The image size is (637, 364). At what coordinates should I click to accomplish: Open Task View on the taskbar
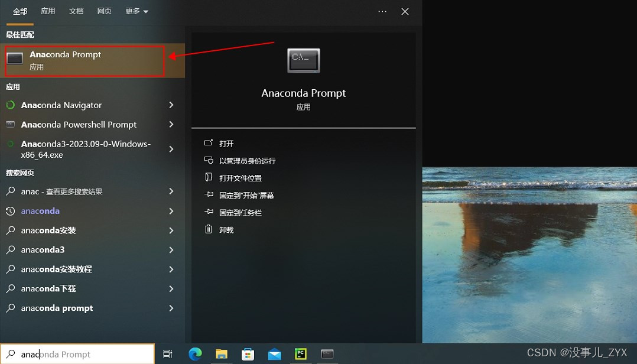167,354
